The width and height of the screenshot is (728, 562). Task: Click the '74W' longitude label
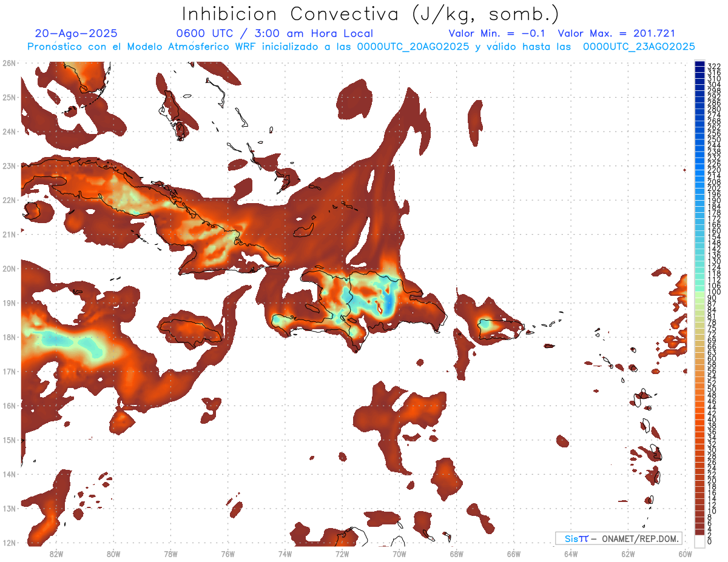pyautogui.click(x=285, y=554)
